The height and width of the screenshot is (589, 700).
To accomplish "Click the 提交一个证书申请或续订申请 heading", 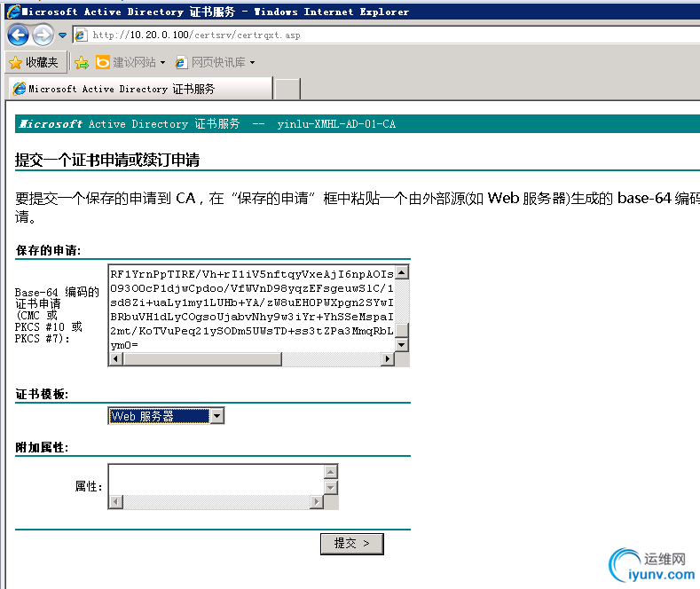I will 107,160.
